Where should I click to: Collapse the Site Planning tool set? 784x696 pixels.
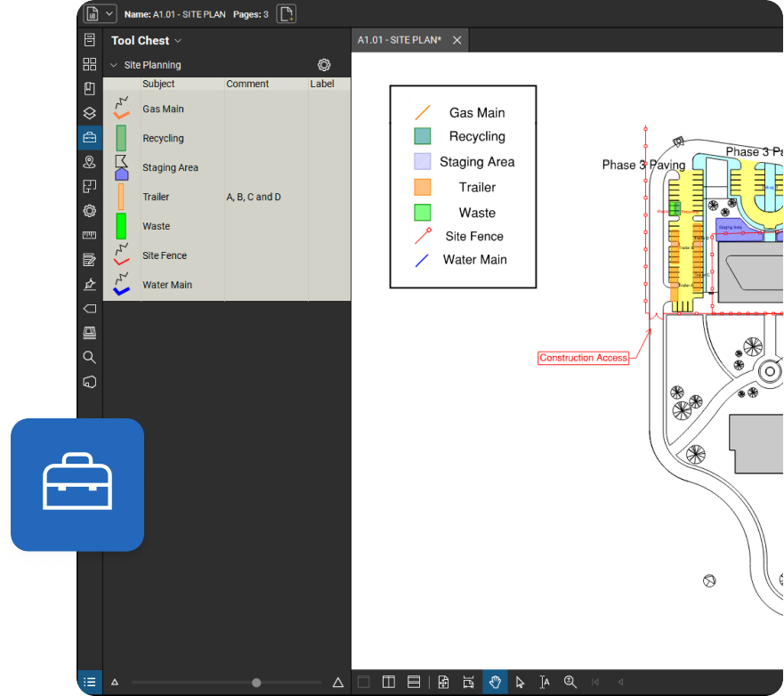[x=113, y=65]
